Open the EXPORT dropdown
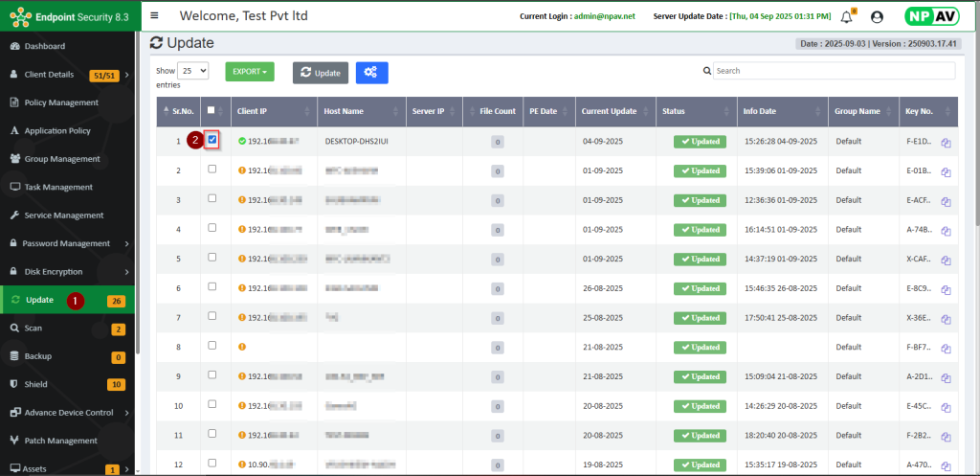 249,72
